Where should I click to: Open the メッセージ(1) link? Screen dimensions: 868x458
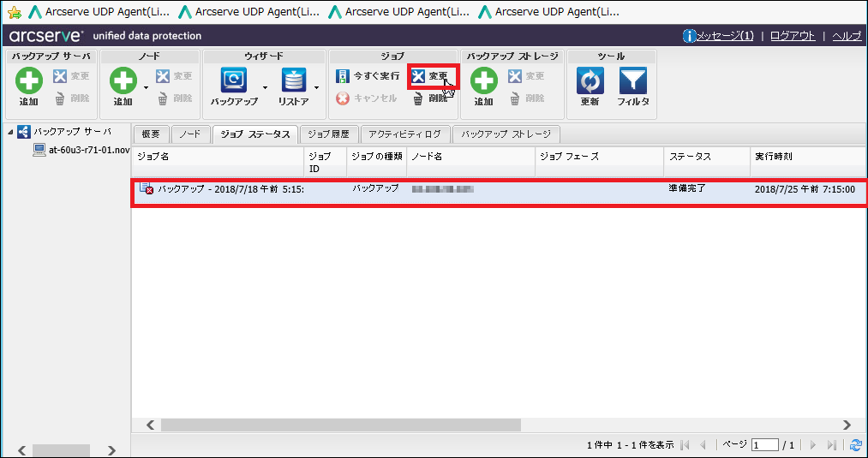tap(725, 36)
